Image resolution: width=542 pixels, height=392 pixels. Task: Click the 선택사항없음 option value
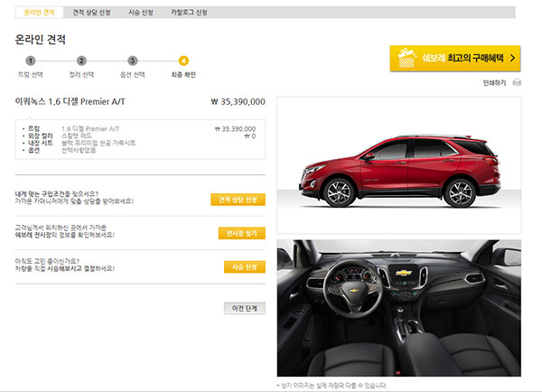79,150
